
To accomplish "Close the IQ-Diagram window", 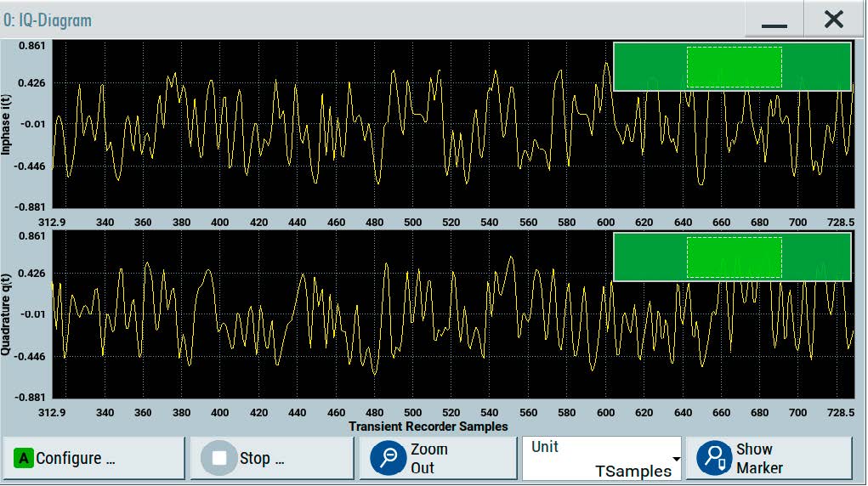I will coord(834,20).
